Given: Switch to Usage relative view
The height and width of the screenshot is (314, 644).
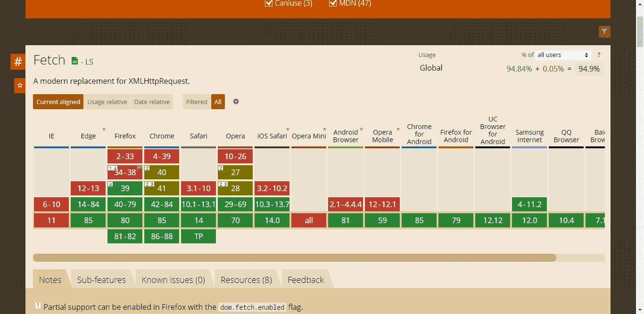Looking at the screenshot, I should pos(107,102).
